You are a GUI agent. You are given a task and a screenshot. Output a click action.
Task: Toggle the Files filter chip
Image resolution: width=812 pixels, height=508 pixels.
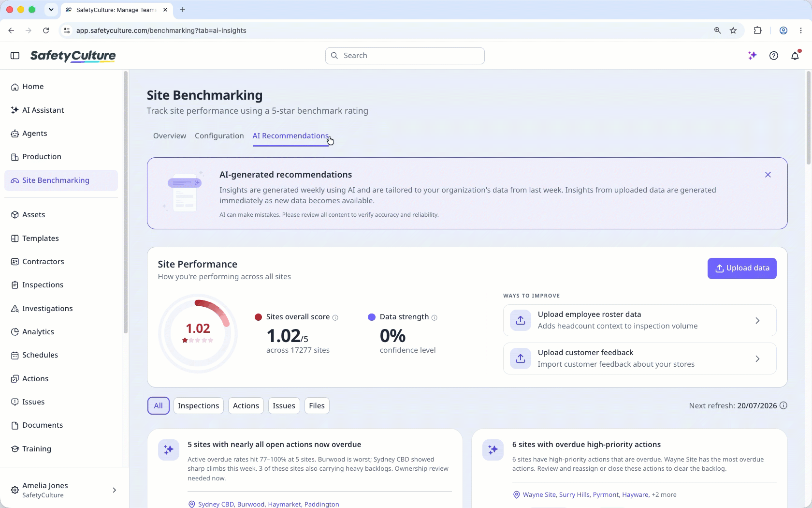pos(317,406)
